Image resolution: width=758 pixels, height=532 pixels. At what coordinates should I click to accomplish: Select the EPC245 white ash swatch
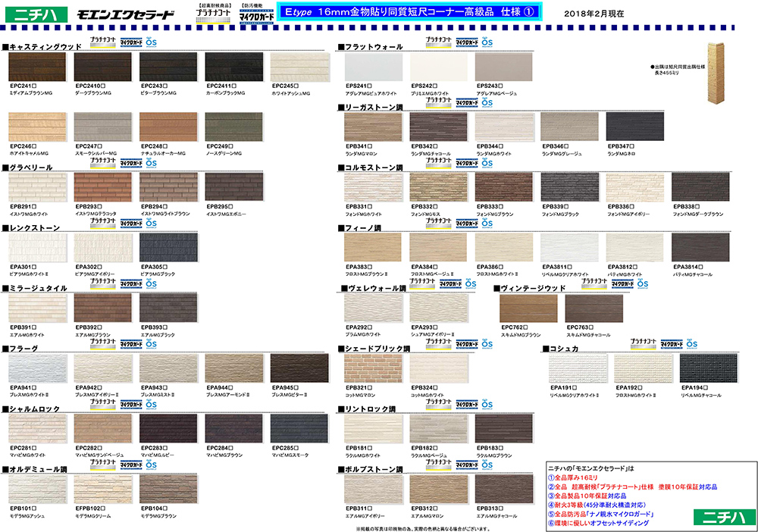(299, 67)
